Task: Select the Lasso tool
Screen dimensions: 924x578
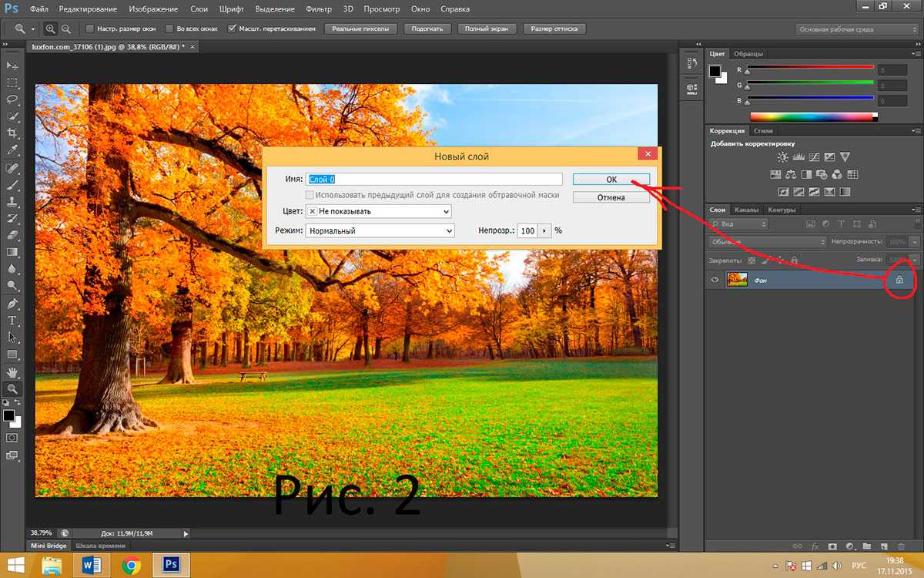Action: point(12,99)
